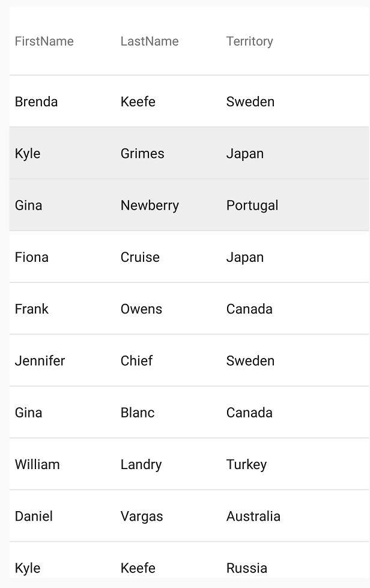
Task: Click the Territory column header
Action: pyautogui.click(x=249, y=41)
